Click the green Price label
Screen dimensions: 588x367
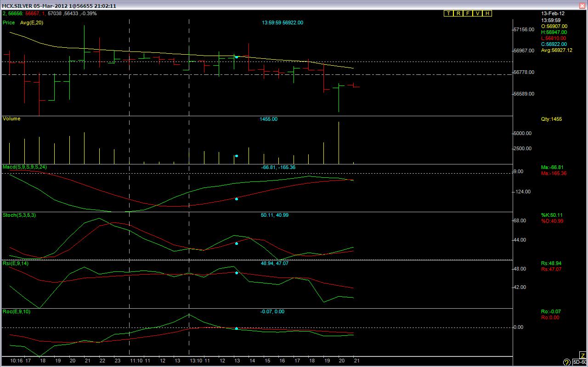(x=8, y=22)
